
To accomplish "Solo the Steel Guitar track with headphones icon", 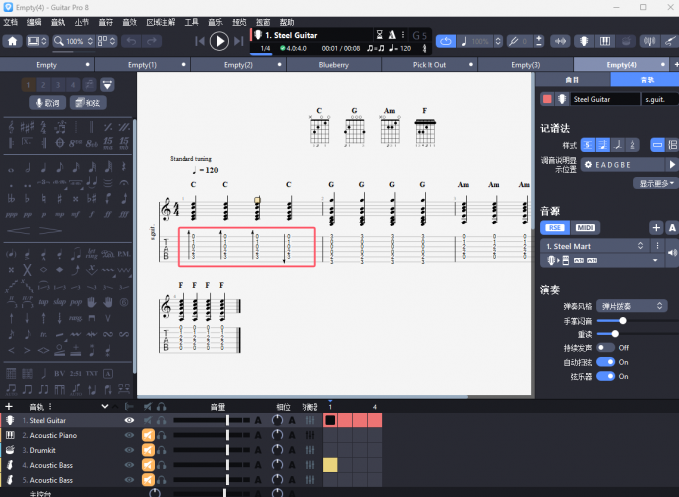I will pos(162,421).
